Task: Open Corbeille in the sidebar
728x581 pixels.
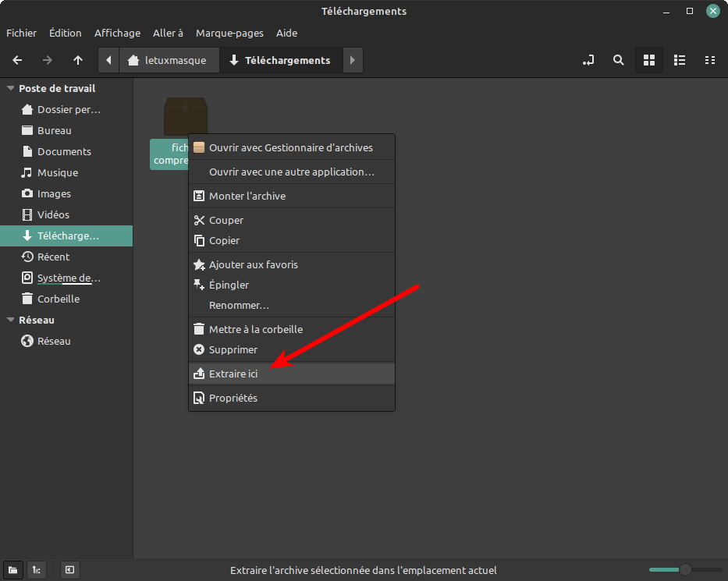Action: point(66,299)
